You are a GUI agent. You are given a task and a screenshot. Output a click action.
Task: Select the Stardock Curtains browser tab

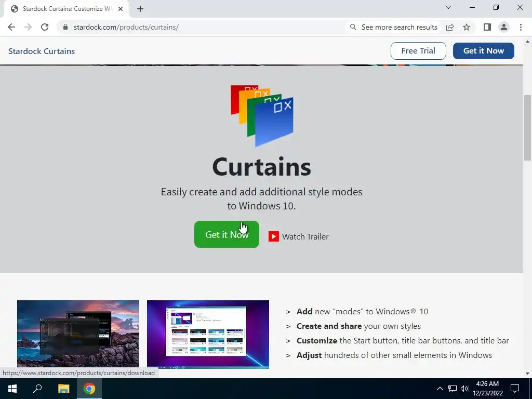[x=66, y=9]
